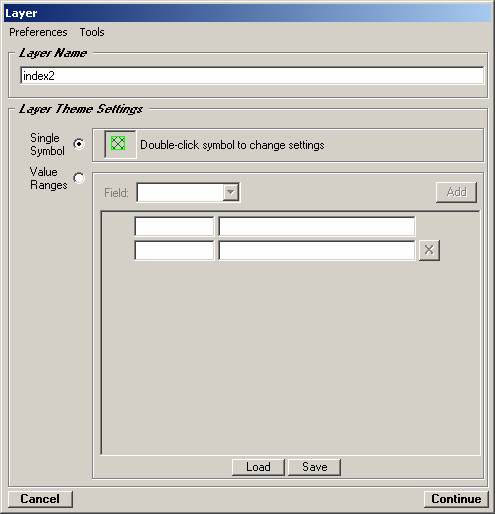Open the Tools menu
Image resolution: width=495 pixels, height=514 pixels.
[x=92, y=32]
